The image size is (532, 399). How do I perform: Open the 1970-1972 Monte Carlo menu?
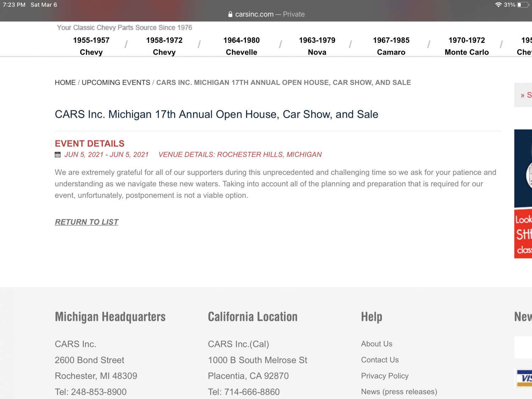pyautogui.click(x=467, y=46)
